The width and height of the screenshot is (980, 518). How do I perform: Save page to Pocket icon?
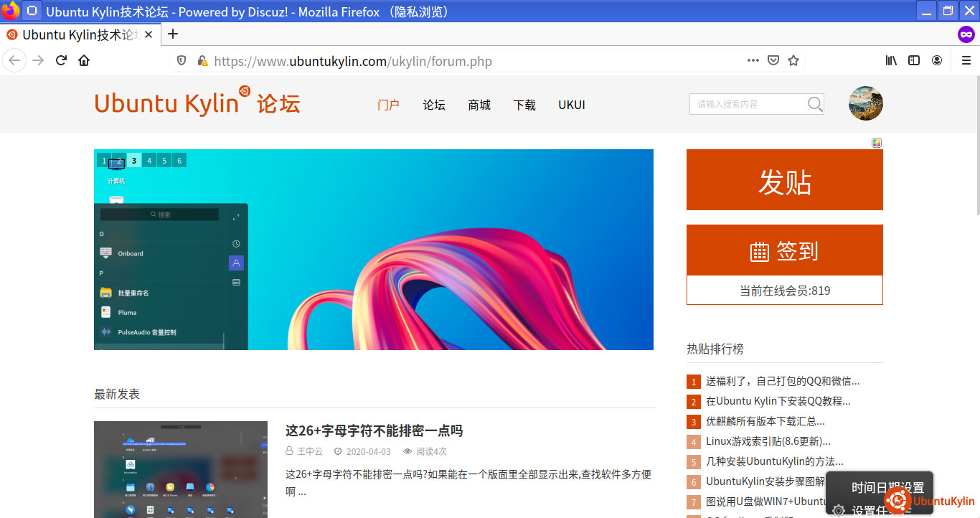click(773, 61)
